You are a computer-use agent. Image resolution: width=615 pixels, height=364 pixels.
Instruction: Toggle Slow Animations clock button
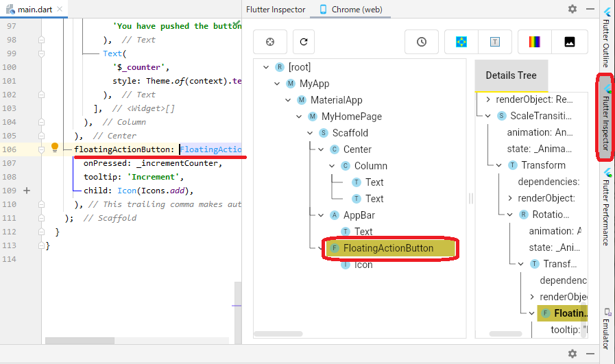tap(422, 42)
